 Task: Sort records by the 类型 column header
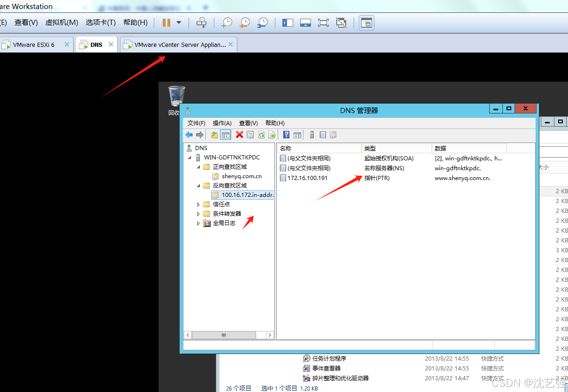pos(397,148)
